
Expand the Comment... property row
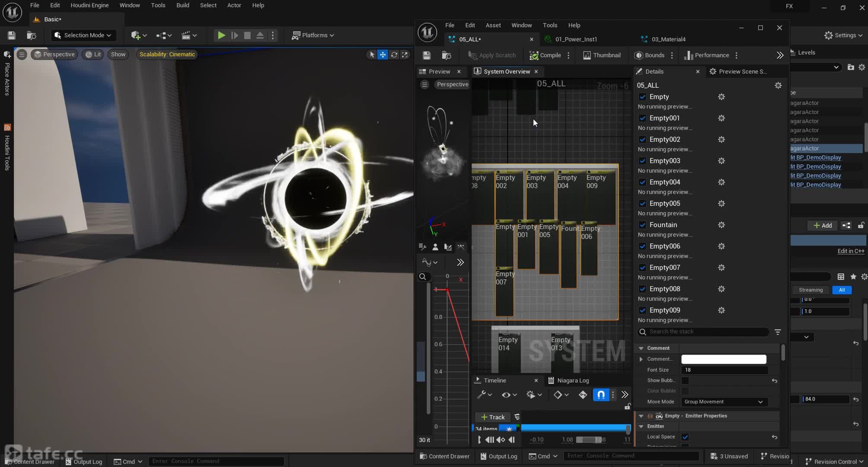coord(641,359)
